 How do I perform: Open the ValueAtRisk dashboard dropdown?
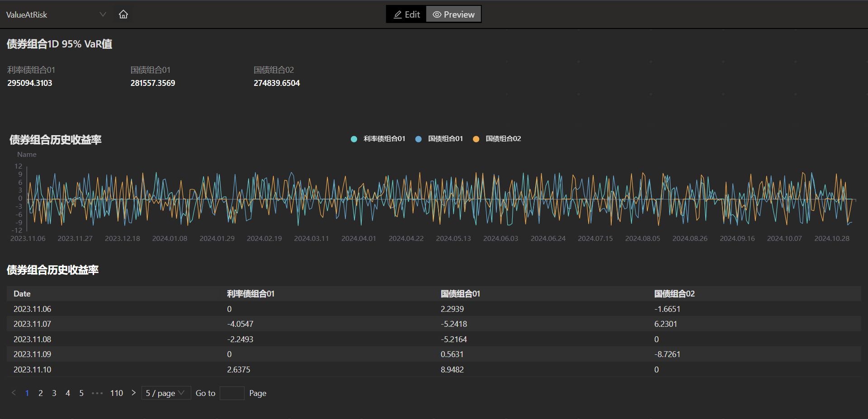(x=56, y=14)
